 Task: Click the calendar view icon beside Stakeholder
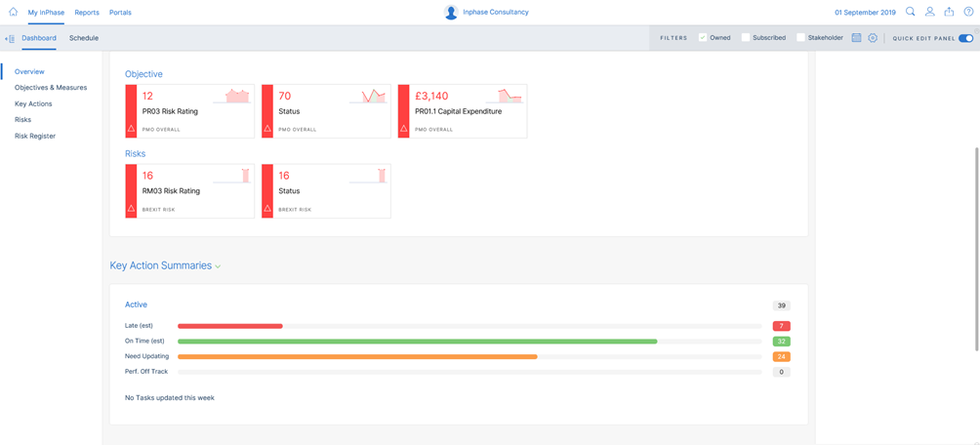[x=856, y=38]
